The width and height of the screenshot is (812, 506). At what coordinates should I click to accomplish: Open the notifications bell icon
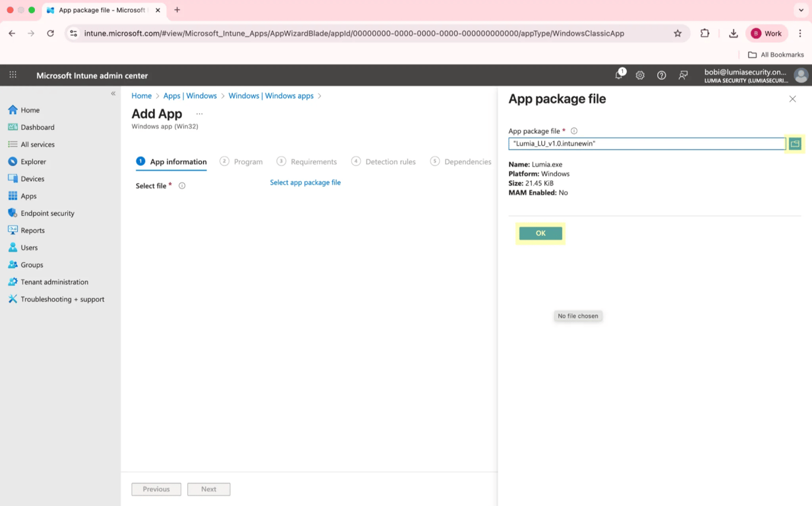619,75
